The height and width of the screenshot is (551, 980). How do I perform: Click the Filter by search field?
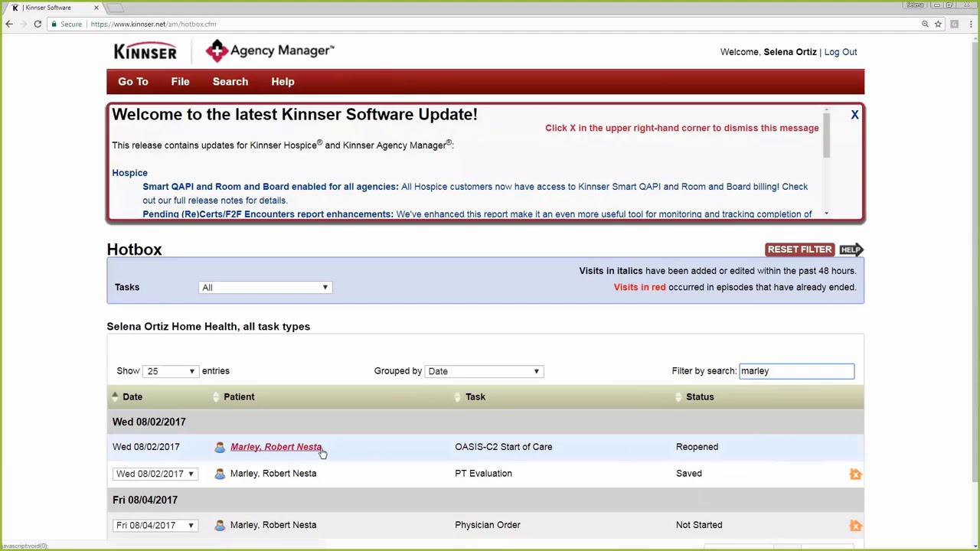click(x=796, y=371)
